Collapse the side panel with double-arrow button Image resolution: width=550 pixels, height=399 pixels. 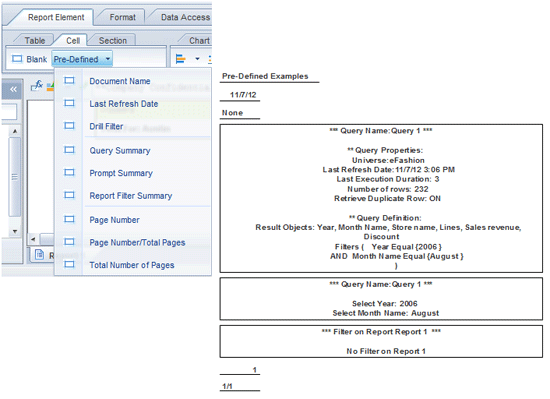pyautogui.click(x=13, y=89)
